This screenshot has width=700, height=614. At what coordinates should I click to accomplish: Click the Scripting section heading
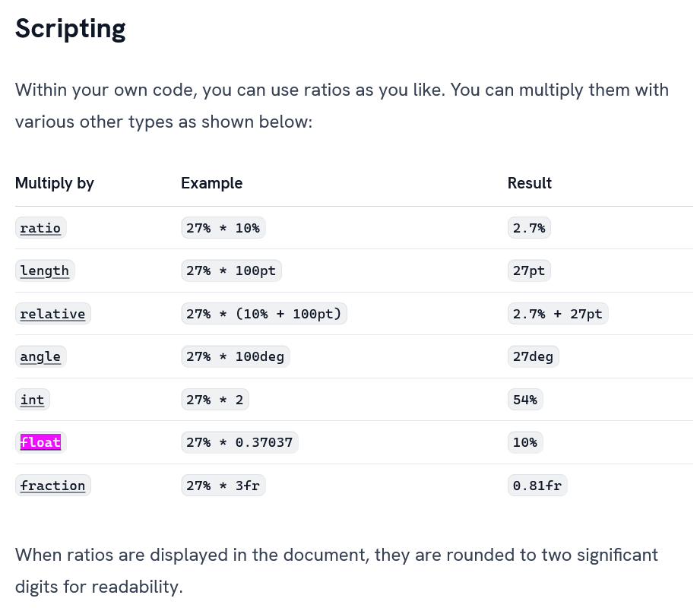[71, 29]
